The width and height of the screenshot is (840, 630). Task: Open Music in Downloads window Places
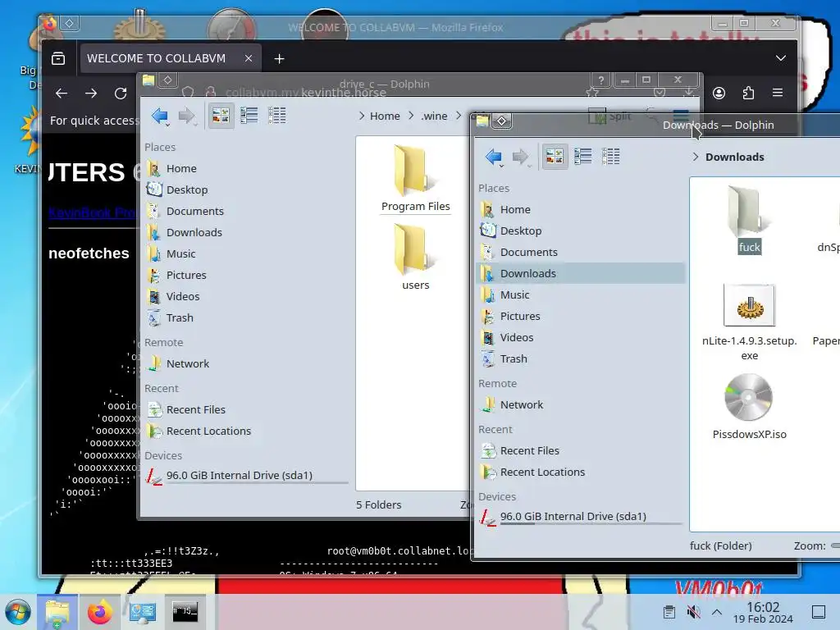581,295
